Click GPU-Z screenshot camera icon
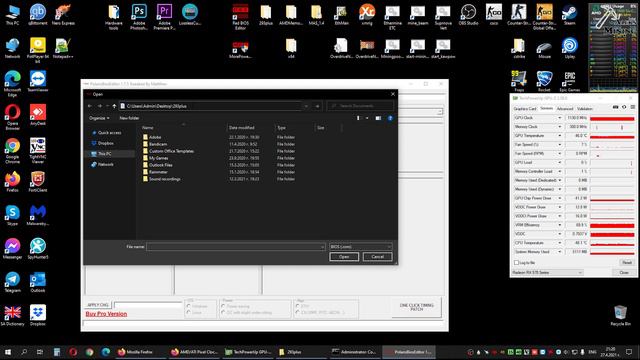 click(x=616, y=107)
